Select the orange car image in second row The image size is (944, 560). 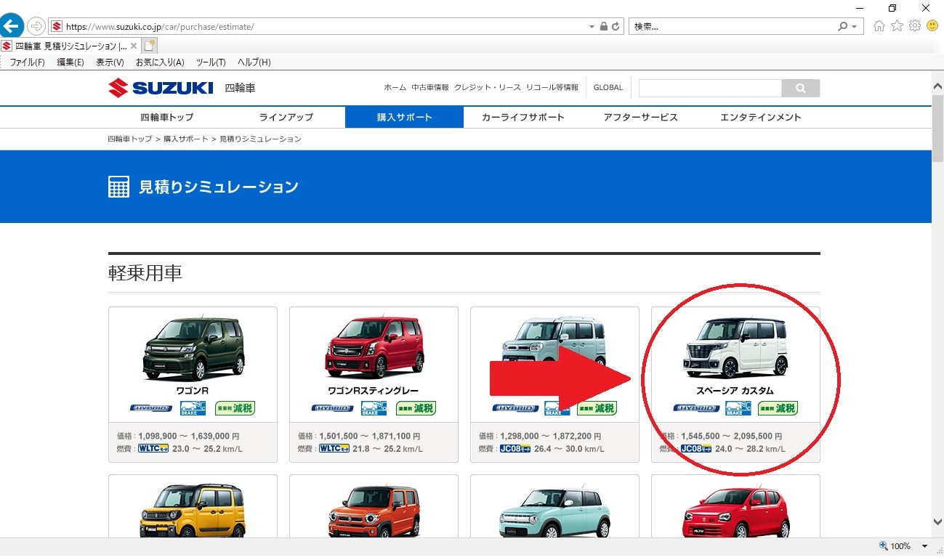374,511
